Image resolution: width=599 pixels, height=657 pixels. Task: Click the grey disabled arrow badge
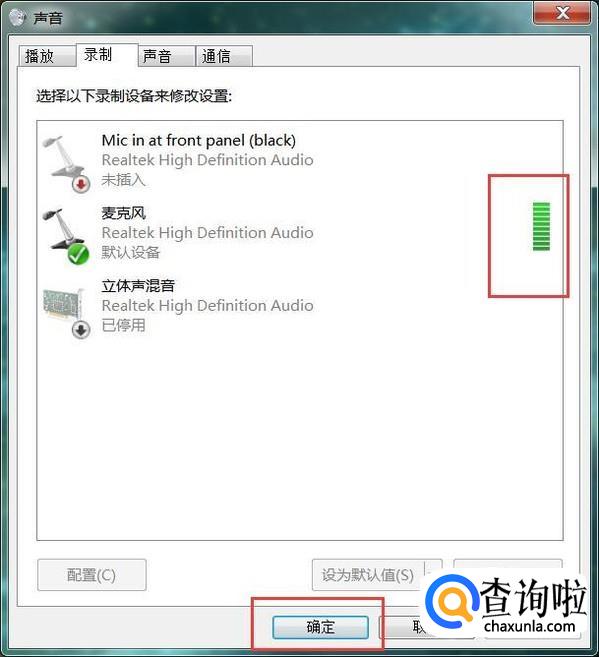(x=81, y=329)
